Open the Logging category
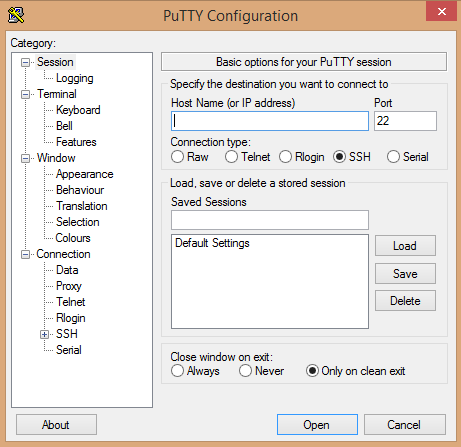 [75, 78]
